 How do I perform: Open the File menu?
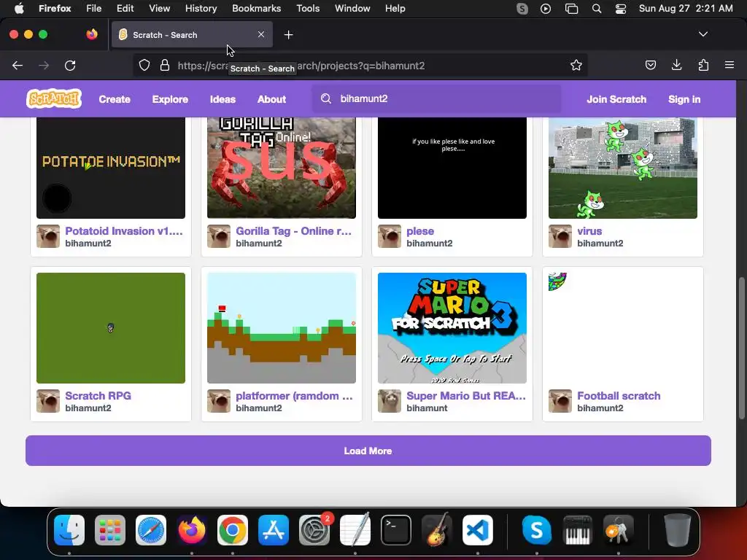click(93, 9)
